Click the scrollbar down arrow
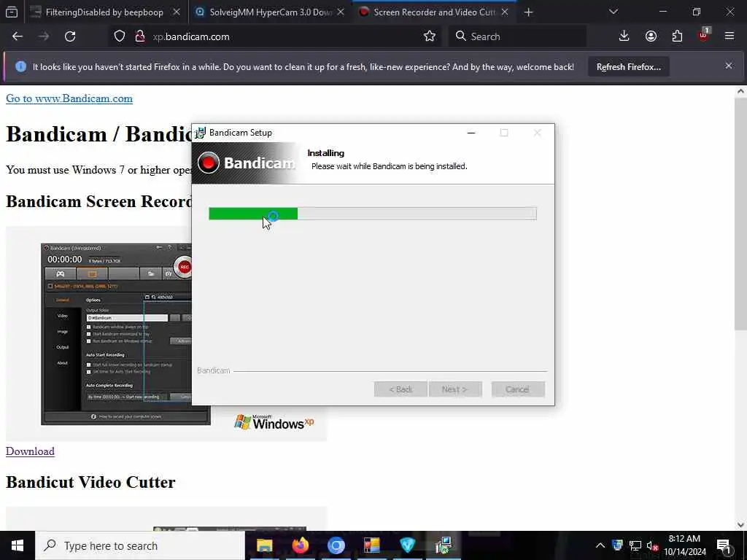Viewport: 747px width, 560px height. [x=740, y=525]
